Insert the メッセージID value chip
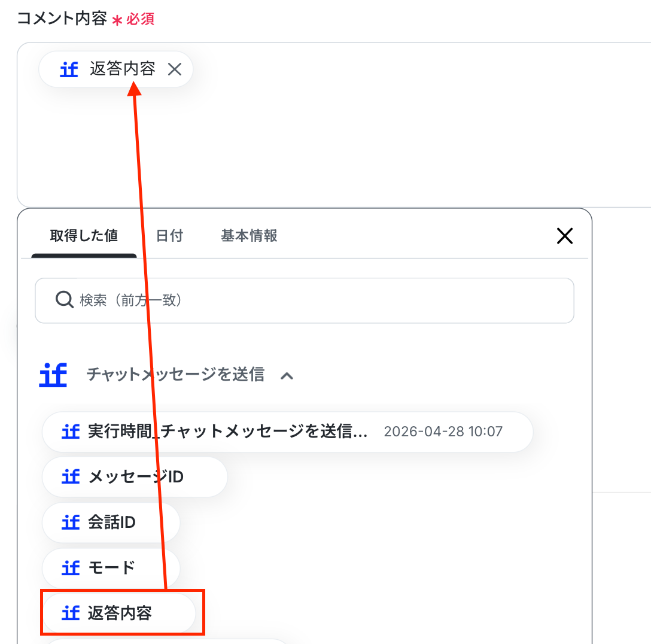The image size is (651, 644). (135, 477)
